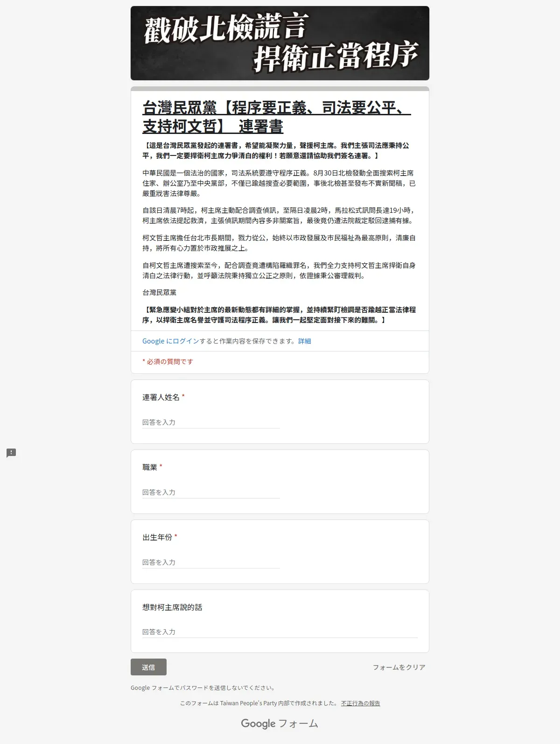Click the 台灣民眾黨 signature line
The height and width of the screenshot is (744, 560).
160,293
